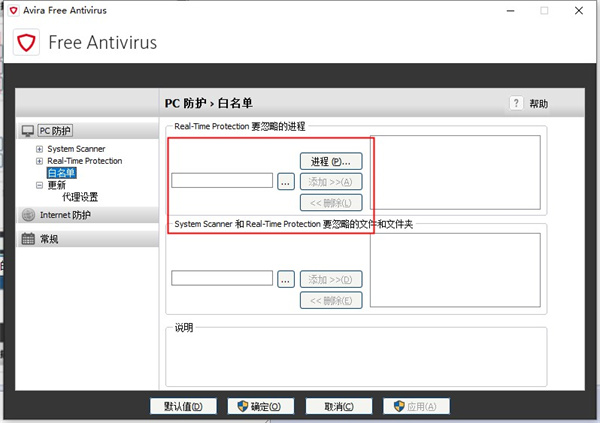Click the Avira umbrella logo in the header

27,43
